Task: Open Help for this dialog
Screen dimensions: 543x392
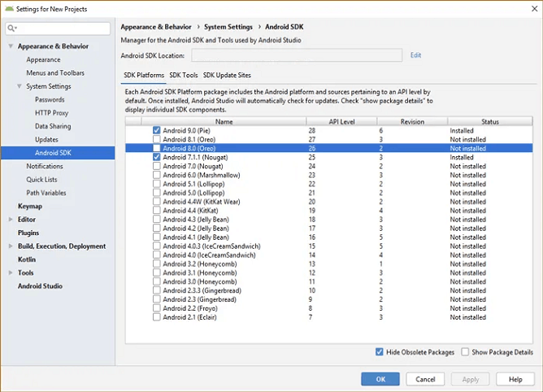Action: 515,379
